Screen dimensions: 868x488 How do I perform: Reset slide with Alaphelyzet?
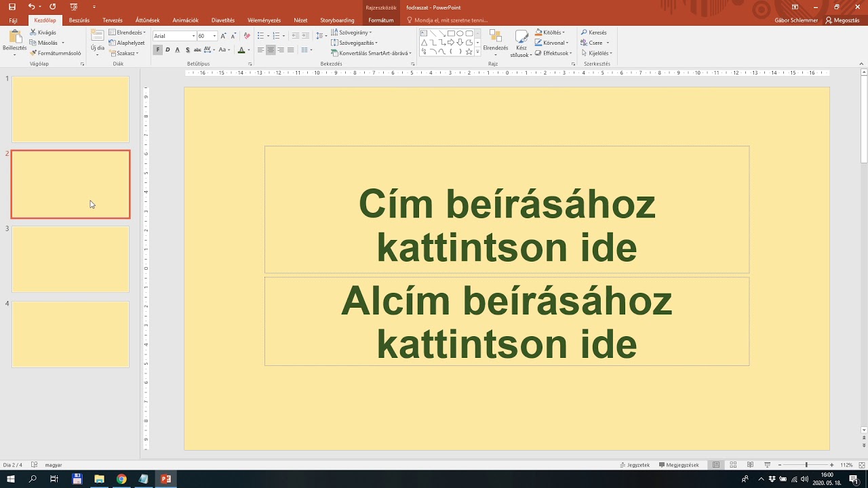(x=127, y=43)
